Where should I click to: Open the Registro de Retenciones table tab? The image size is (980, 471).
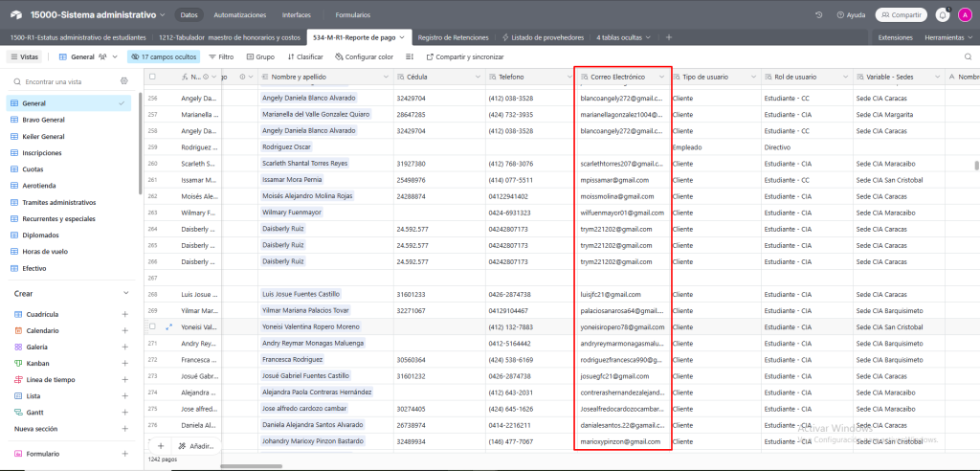pyautogui.click(x=453, y=37)
